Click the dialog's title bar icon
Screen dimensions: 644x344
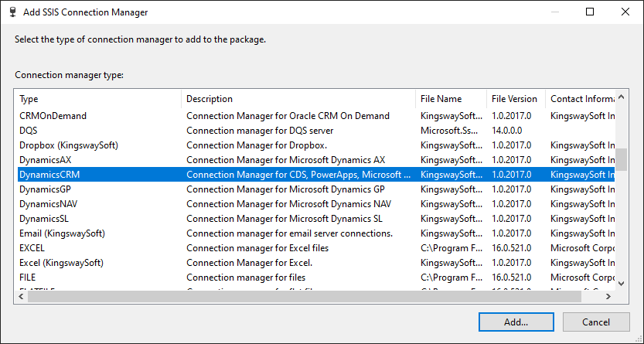tap(12, 12)
